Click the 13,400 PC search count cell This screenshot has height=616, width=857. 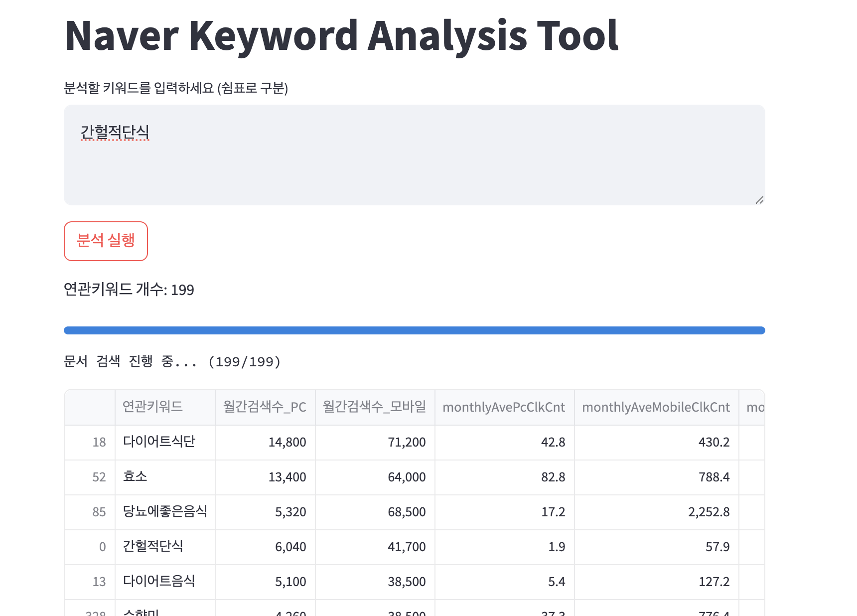click(265, 477)
